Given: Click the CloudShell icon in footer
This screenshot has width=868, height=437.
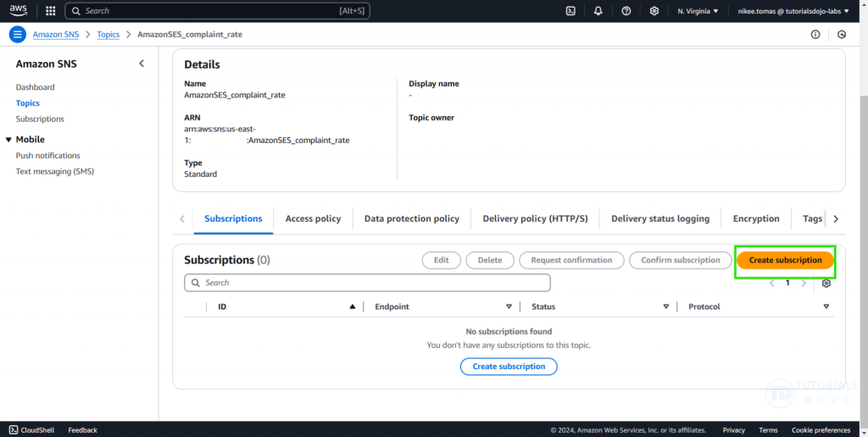Looking at the screenshot, I should (14, 430).
